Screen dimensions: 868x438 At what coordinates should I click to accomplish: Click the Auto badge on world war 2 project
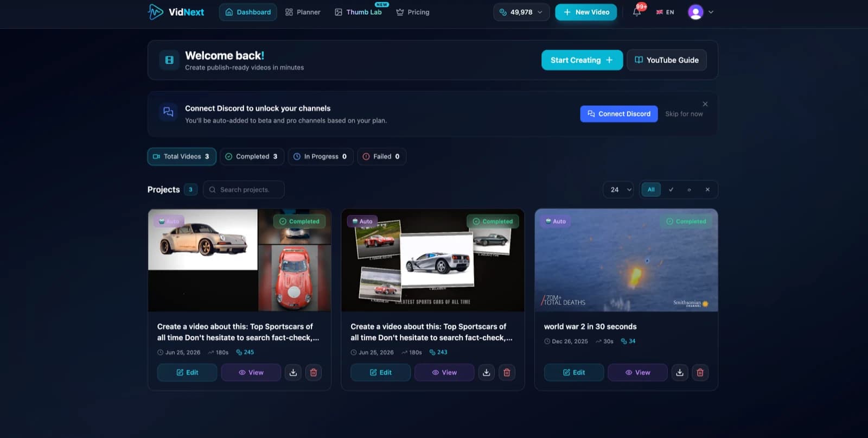click(556, 221)
